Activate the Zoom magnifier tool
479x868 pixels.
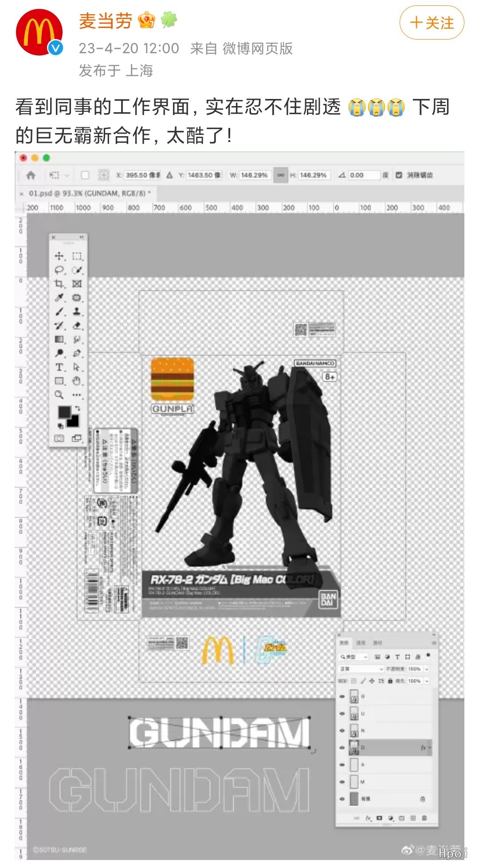click(x=59, y=395)
